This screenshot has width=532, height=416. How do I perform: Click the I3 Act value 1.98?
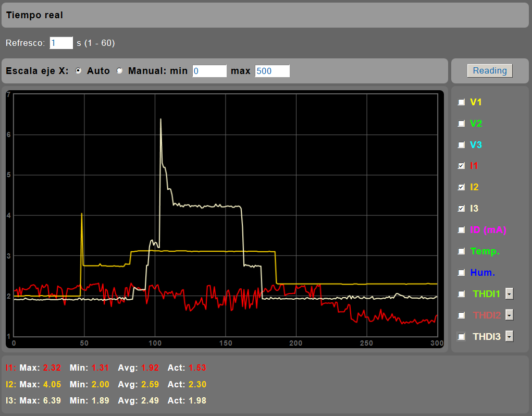pyautogui.click(x=197, y=401)
